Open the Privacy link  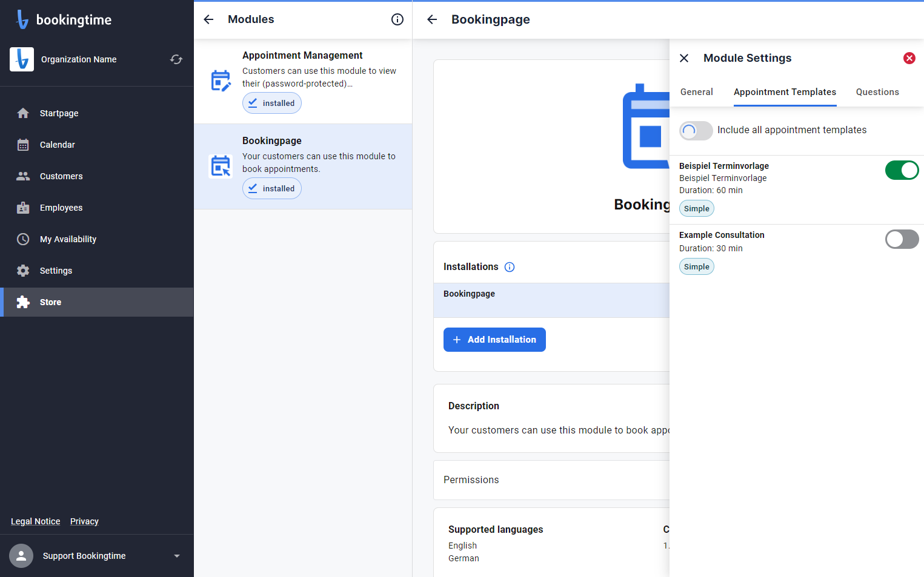point(84,521)
